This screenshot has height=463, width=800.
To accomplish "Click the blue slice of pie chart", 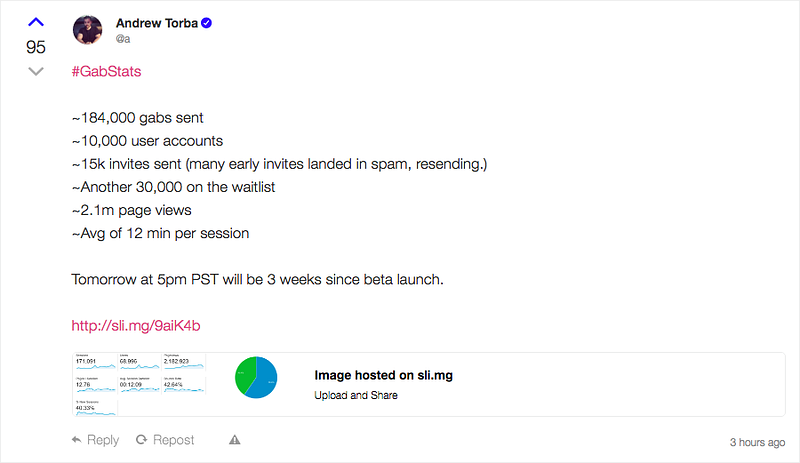I will pyautogui.click(x=263, y=385).
